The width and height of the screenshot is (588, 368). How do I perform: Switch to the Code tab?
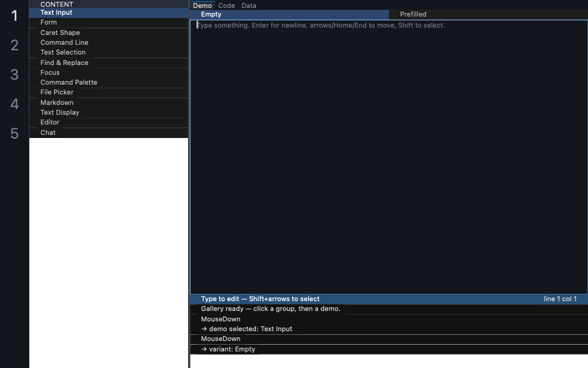point(227,6)
